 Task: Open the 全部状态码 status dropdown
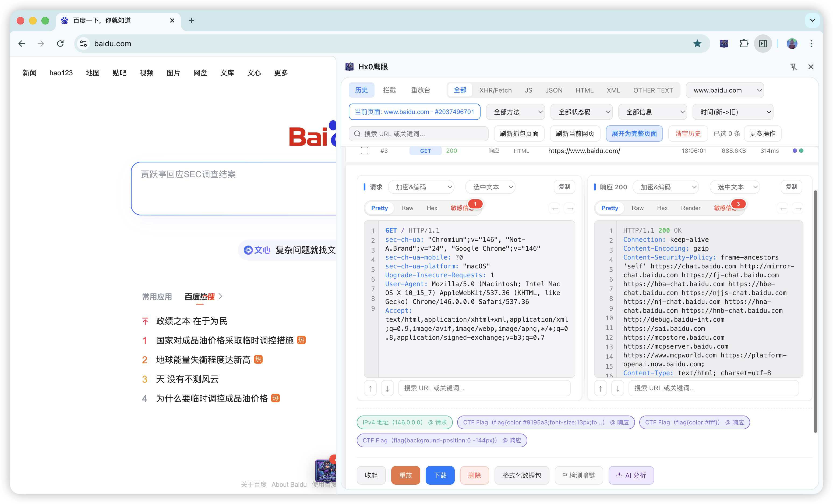pyautogui.click(x=581, y=112)
